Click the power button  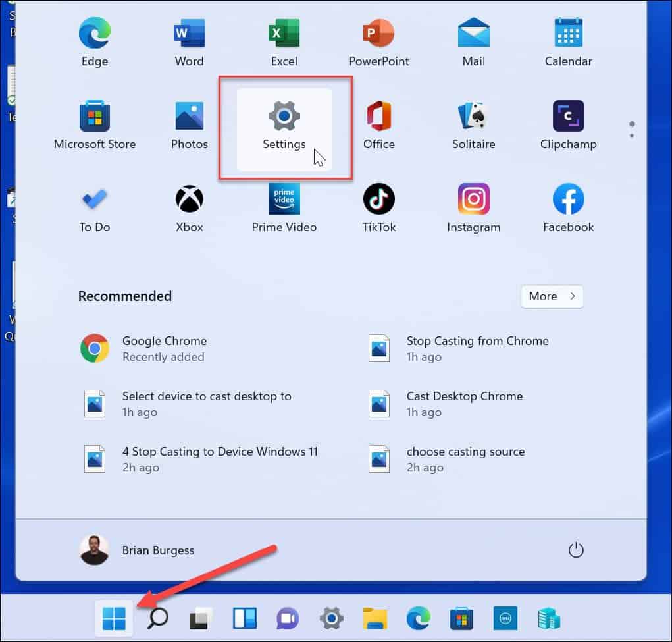click(576, 550)
